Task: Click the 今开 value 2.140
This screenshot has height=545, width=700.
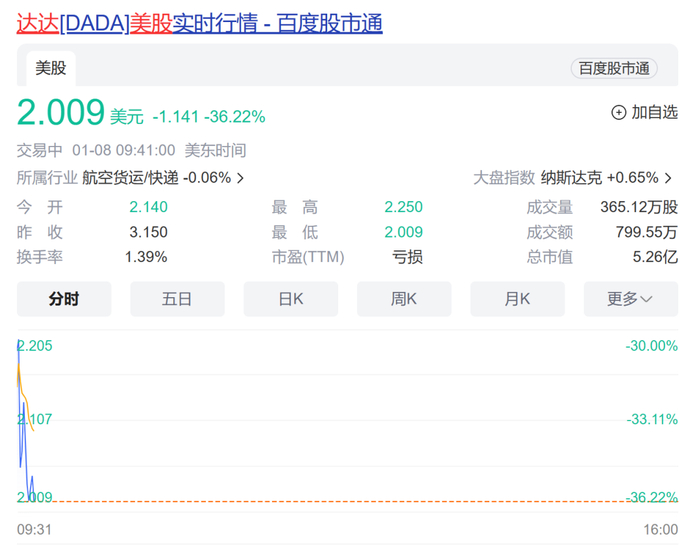Action: pos(148,207)
